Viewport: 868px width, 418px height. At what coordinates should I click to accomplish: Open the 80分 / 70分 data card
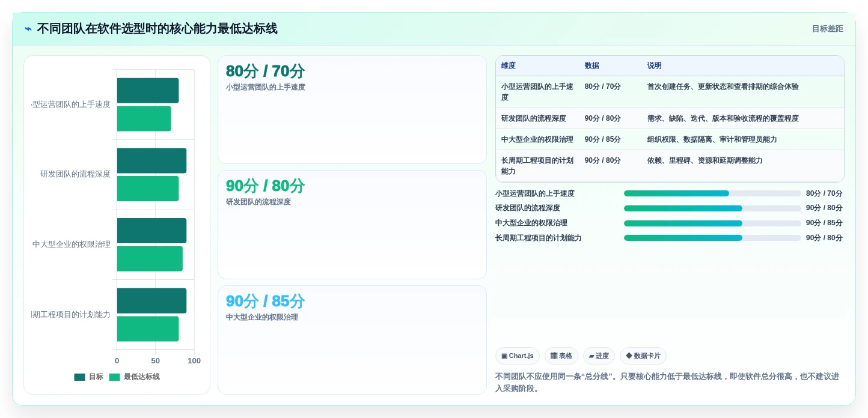(352, 110)
